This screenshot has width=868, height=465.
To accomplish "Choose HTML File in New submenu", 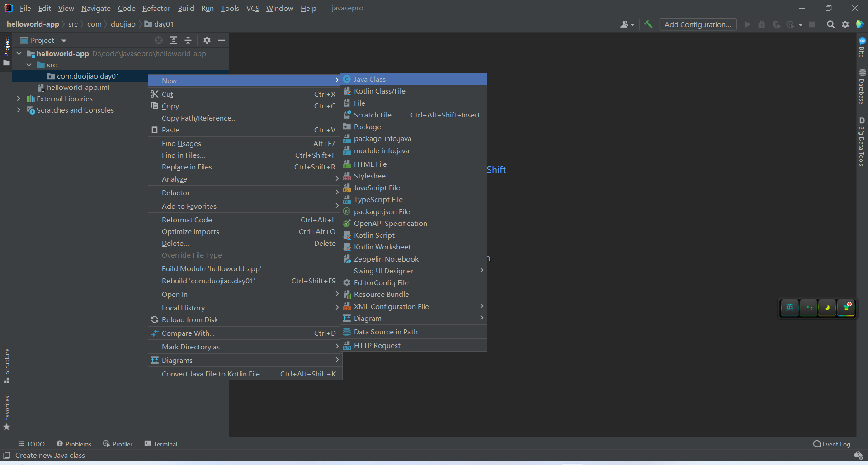I will (414, 164).
